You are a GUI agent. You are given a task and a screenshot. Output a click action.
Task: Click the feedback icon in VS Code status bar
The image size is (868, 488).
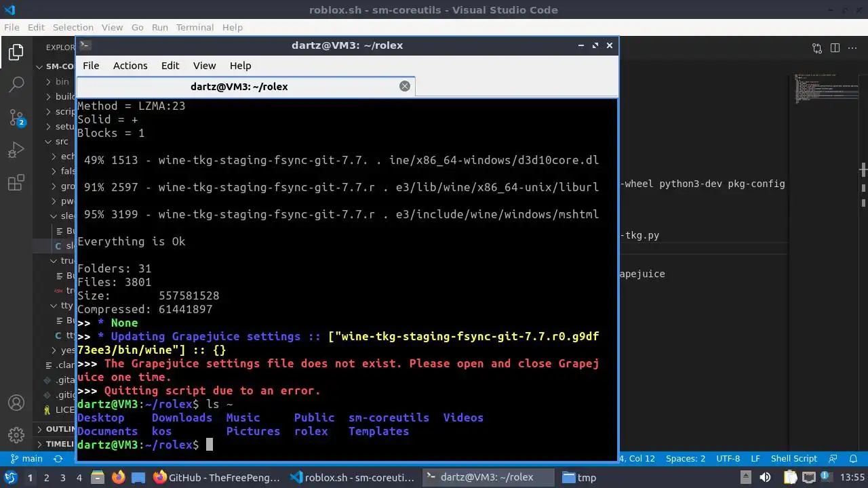[x=833, y=459]
